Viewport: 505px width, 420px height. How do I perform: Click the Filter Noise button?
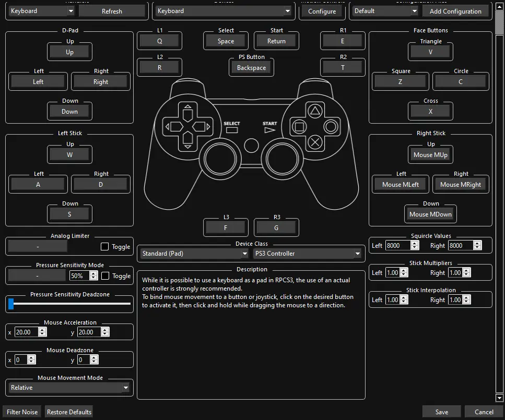pyautogui.click(x=22, y=412)
